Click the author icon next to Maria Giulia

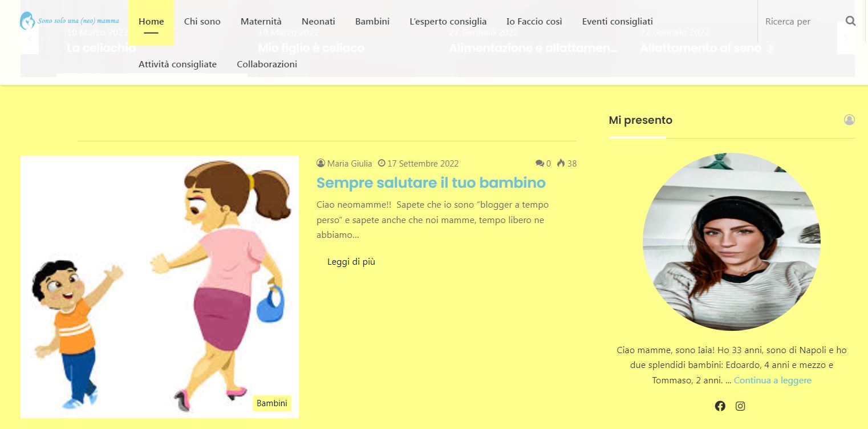[321, 164]
